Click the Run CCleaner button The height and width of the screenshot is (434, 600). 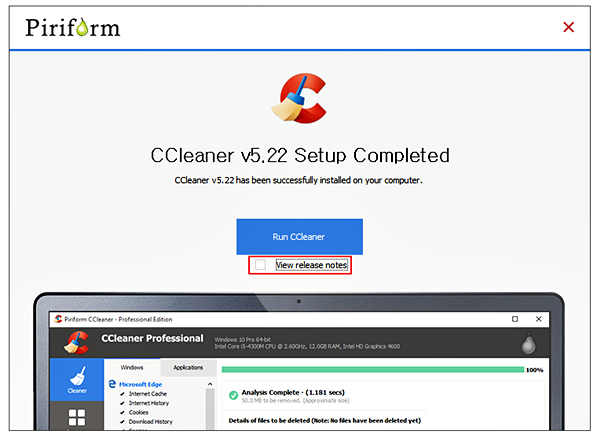click(299, 237)
